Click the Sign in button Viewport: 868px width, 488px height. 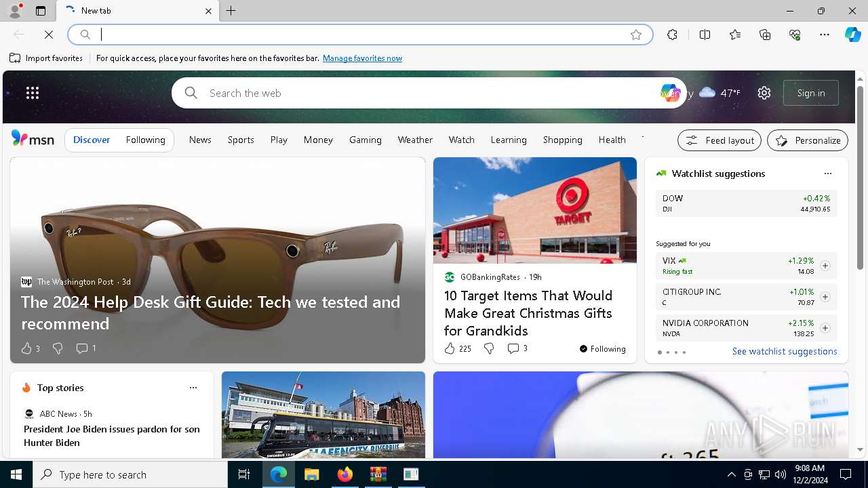[811, 93]
